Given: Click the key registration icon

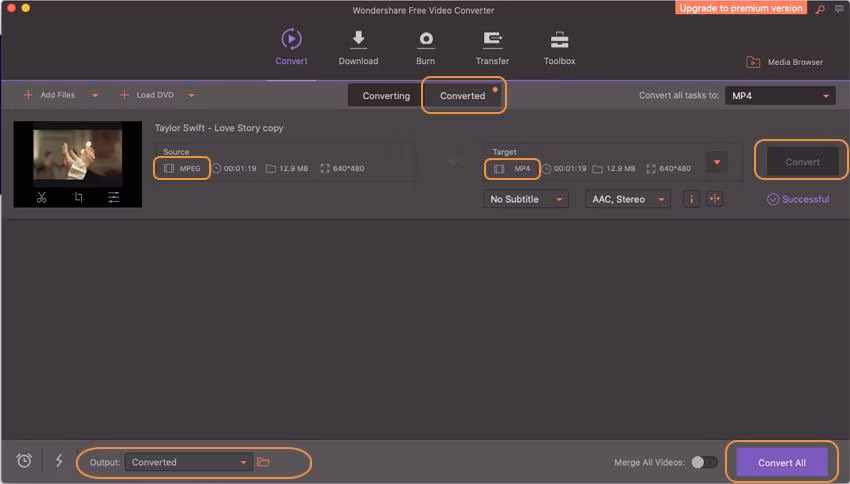Looking at the screenshot, I should [x=820, y=9].
